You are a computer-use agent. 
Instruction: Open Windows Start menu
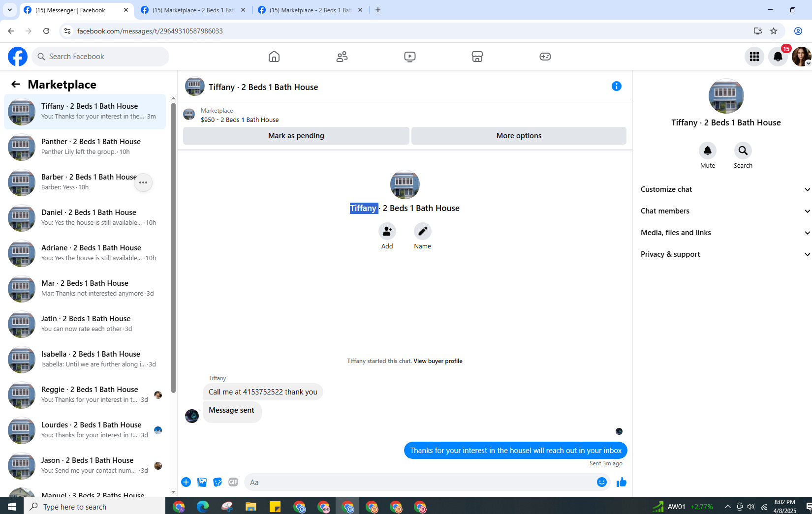pos(12,507)
